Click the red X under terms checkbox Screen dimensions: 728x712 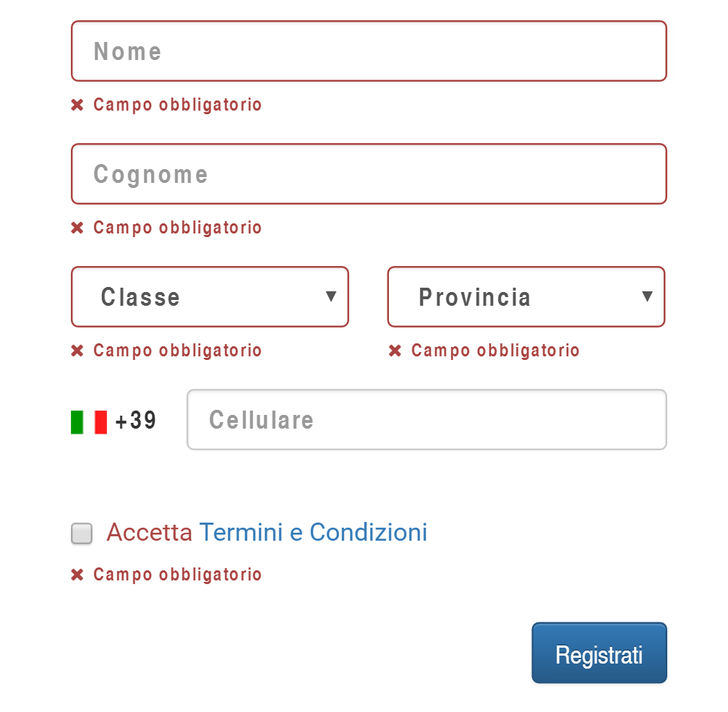pyautogui.click(x=77, y=575)
